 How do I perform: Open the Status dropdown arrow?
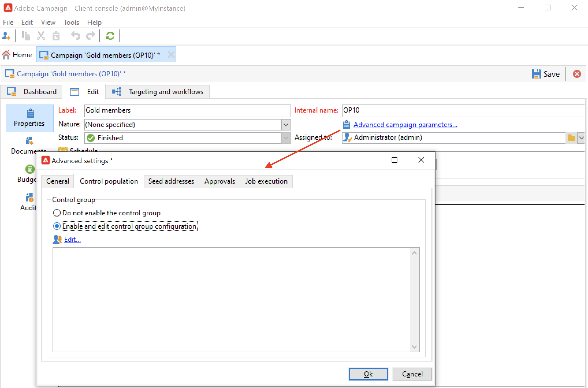[286, 138]
